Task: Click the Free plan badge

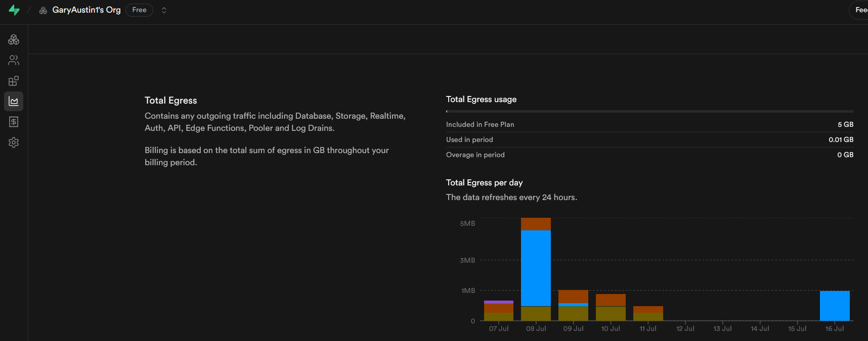Action: point(139,10)
